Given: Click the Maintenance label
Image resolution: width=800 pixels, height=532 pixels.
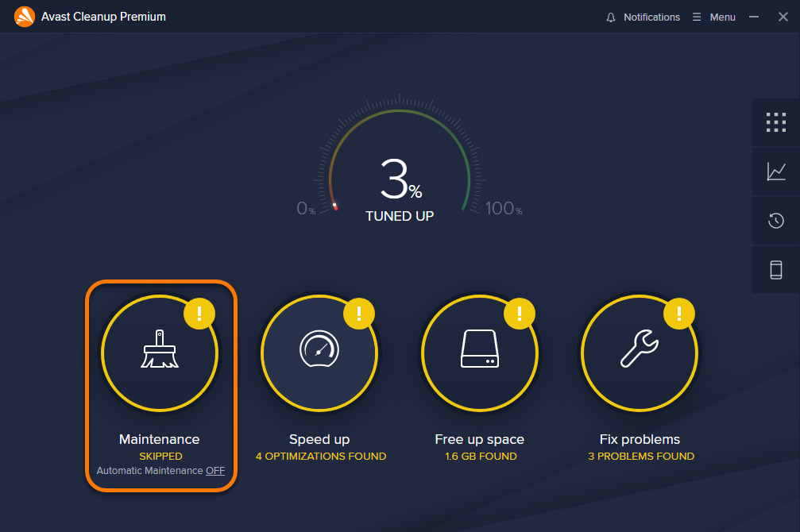Looking at the screenshot, I should 159,439.
